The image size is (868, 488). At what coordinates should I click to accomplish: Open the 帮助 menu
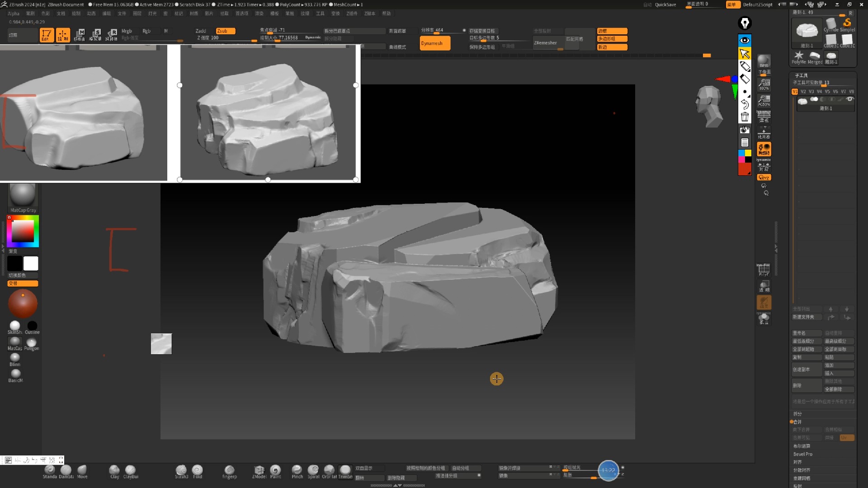click(386, 14)
